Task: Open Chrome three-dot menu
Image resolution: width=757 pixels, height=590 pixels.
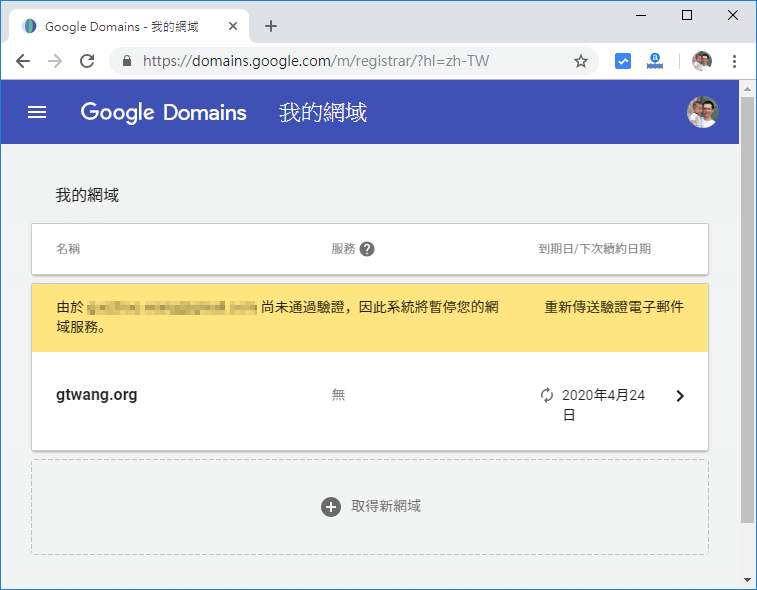Action: 734,61
